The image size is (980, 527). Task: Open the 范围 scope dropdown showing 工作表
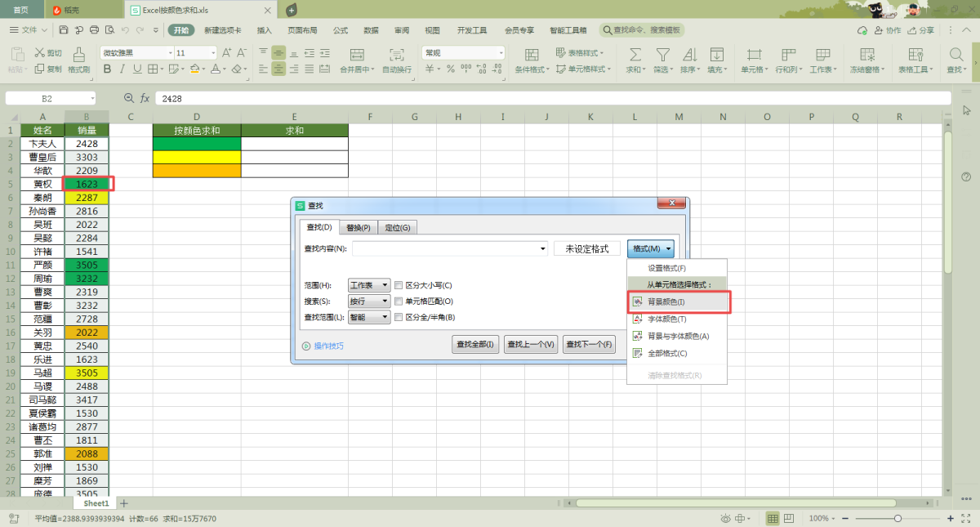[369, 286]
